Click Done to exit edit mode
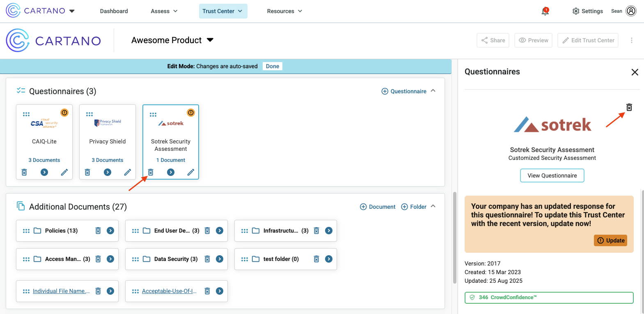This screenshot has width=644, height=314. pyautogui.click(x=273, y=66)
